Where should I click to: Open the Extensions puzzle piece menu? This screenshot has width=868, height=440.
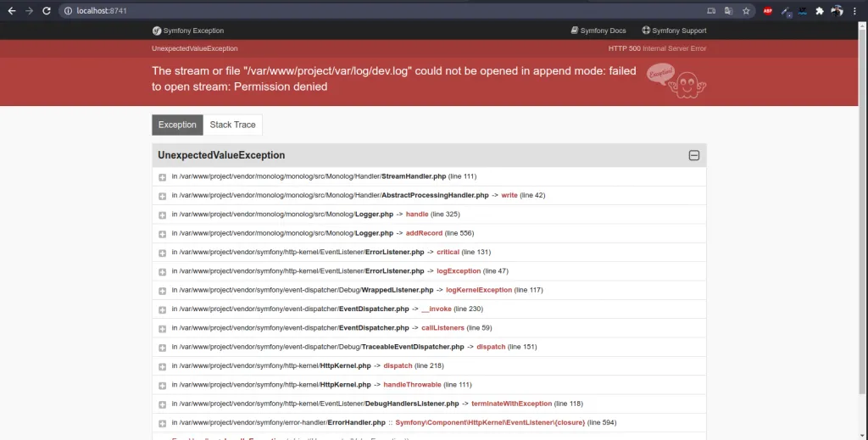(x=820, y=11)
